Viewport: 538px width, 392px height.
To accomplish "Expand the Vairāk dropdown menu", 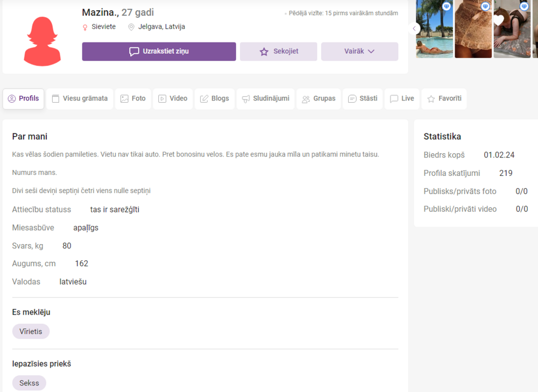I will (x=359, y=52).
